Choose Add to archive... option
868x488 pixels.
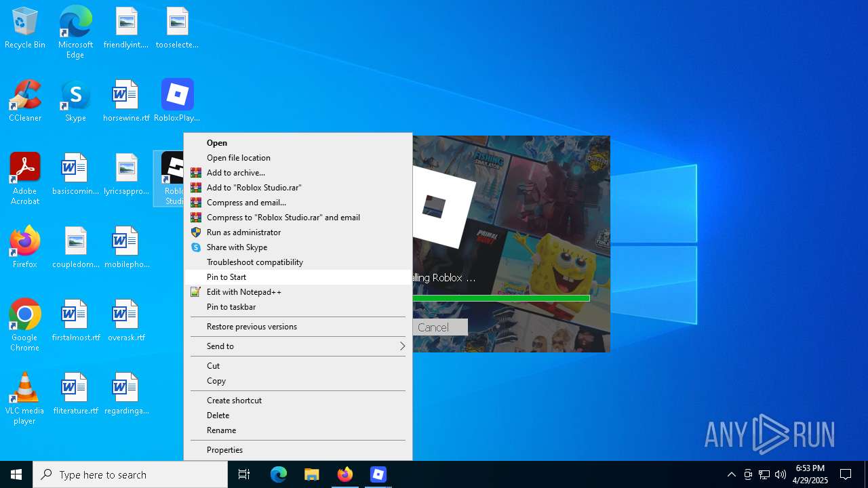pos(298,172)
